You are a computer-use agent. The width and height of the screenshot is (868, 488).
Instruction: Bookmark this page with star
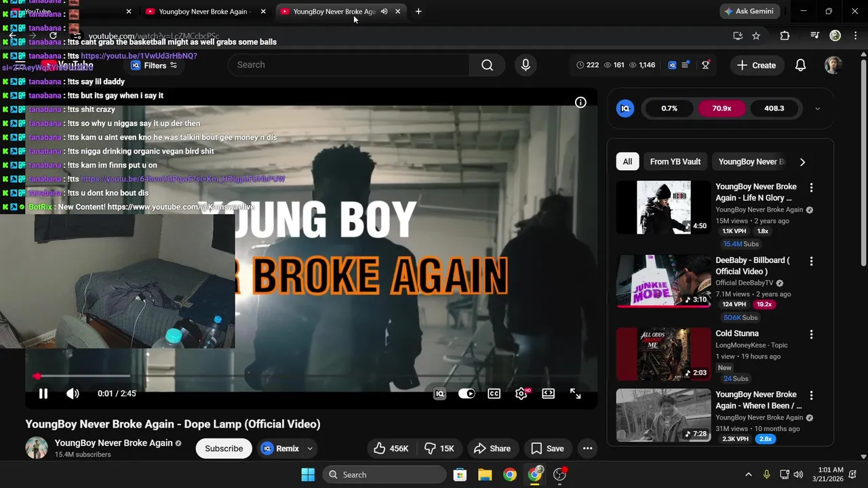[x=756, y=36]
